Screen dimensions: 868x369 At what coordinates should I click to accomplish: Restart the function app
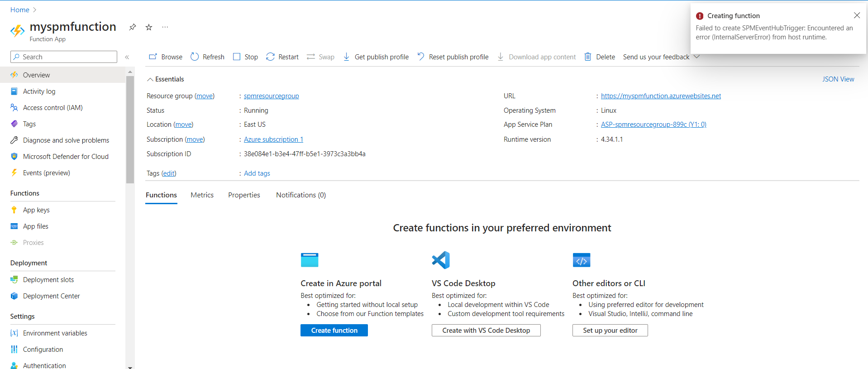pos(282,57)
